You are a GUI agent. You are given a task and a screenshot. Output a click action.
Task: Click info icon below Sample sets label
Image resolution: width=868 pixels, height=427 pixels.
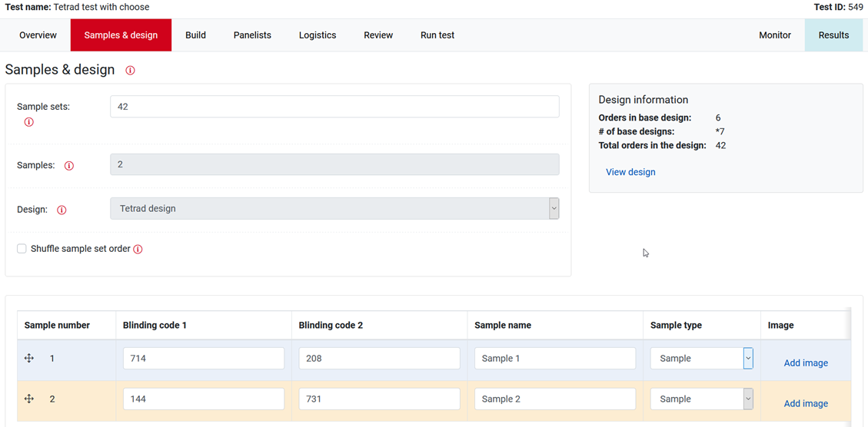pyautogui.click(x=29, y=122)
